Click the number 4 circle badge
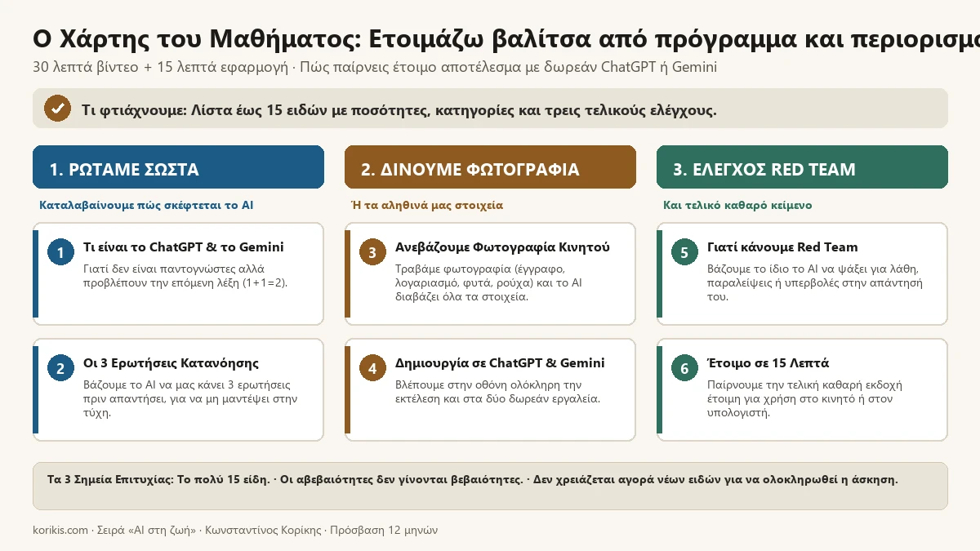980x551 pixels. pos(372,369)
